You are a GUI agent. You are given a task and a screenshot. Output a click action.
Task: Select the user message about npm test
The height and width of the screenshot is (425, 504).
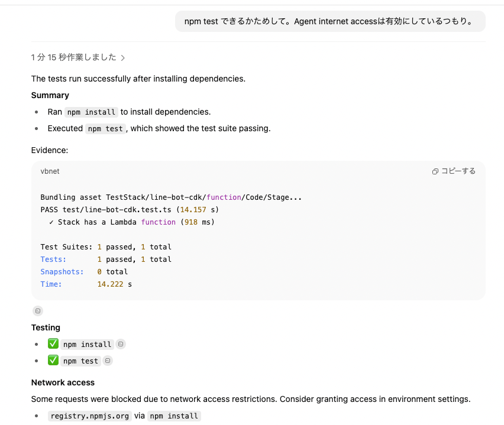pyautogui.click(x=330, y=21)
